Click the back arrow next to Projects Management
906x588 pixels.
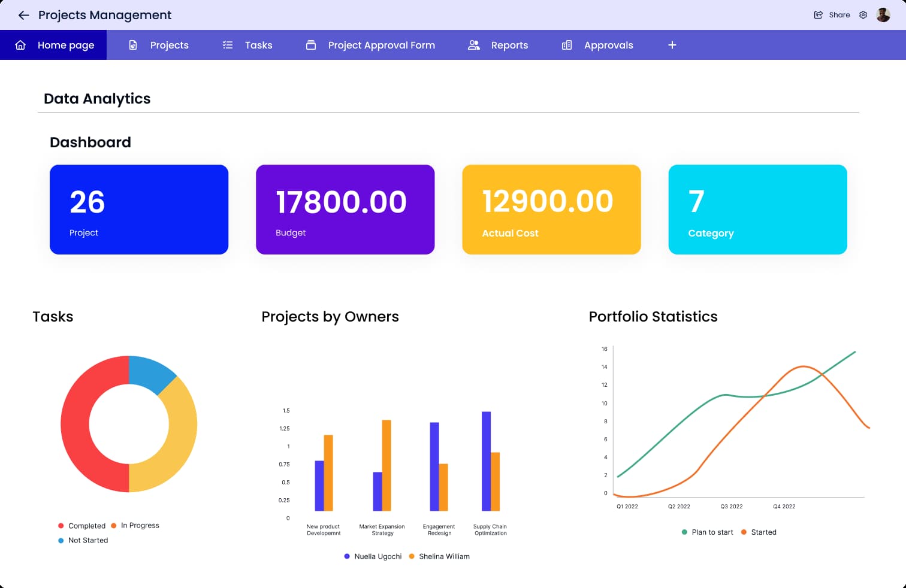pyautogui.click(x=23, y=15)
